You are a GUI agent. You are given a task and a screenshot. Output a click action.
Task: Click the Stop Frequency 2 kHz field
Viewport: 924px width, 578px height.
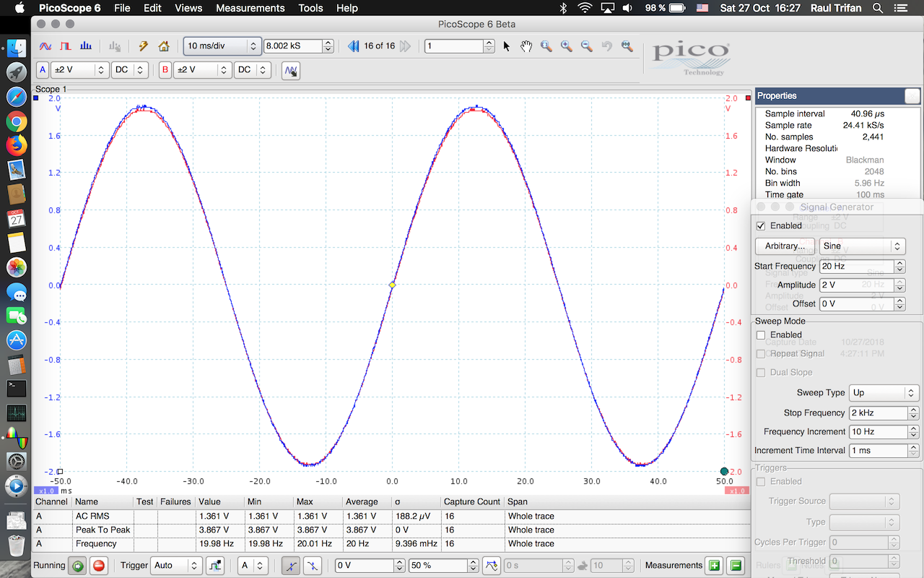pyautogui.click(x=878, y=413)
